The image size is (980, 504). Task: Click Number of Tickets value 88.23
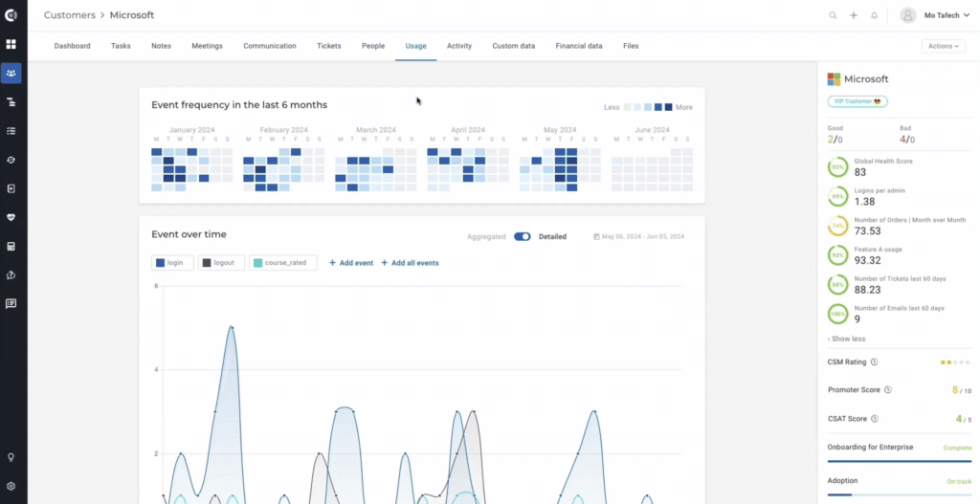point(867,290)
